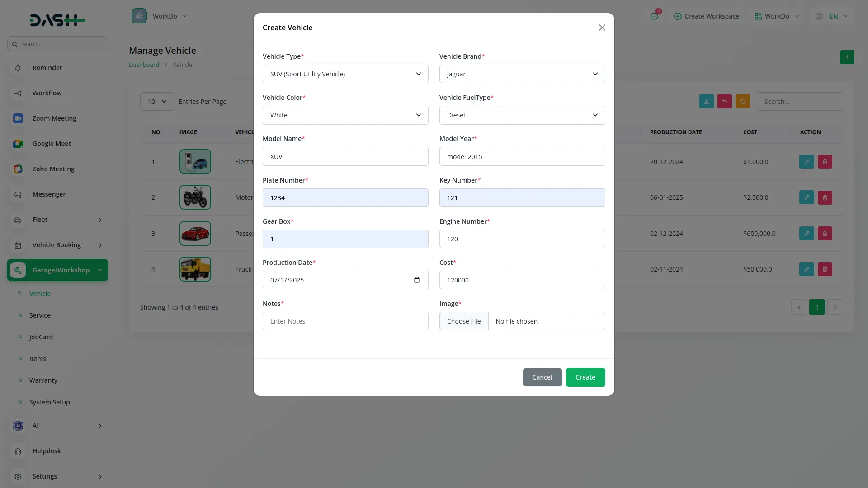Change the Entries Per Page dropdown
Screen dimensions: 868x488
(x=156, y=101)
